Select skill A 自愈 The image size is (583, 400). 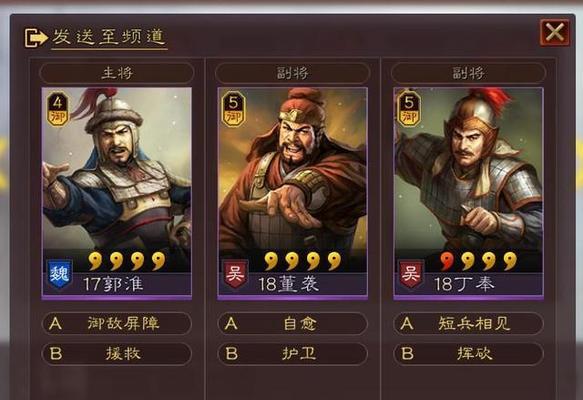[x=292, y=323]
